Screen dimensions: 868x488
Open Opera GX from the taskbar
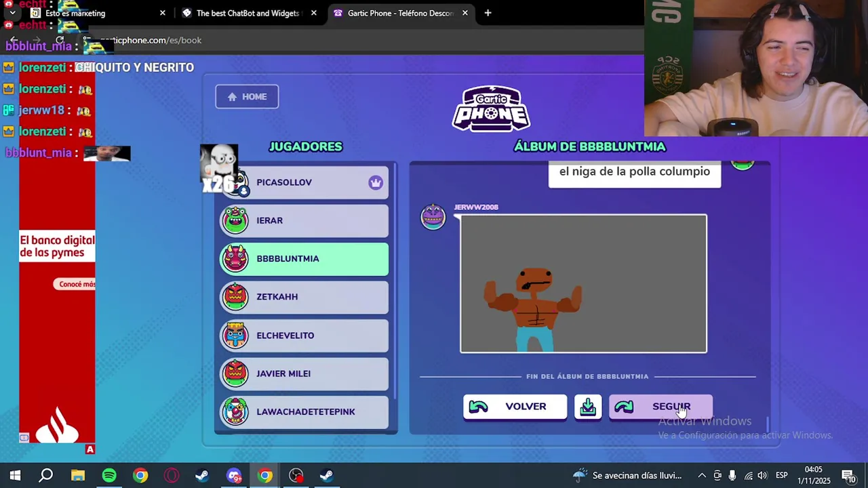(x=172, y=475)
